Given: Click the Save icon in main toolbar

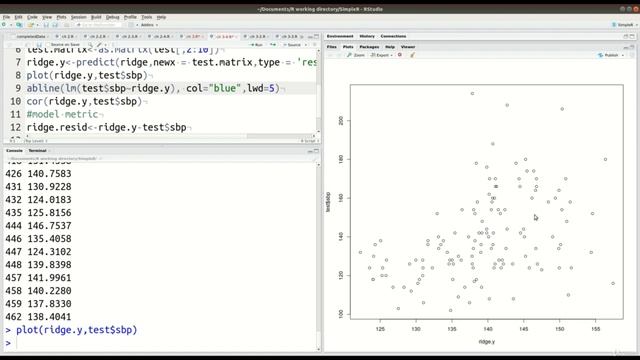Looking at the screenshot, I should tap(46, 25).
